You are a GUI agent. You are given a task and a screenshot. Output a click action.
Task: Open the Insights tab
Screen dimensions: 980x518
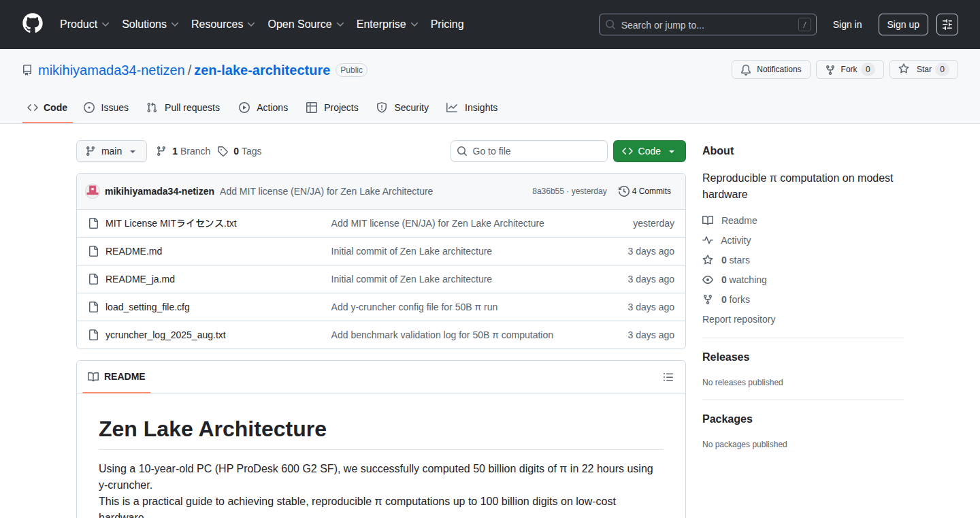(x=472, y=108)
